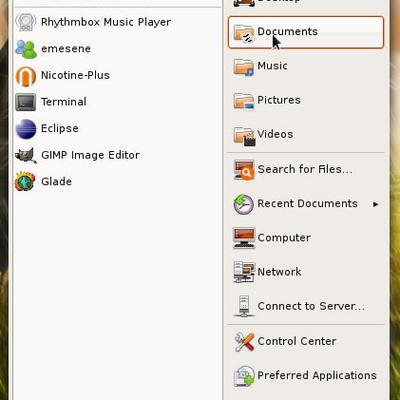Go to the Pictures label

pos(279,100)
